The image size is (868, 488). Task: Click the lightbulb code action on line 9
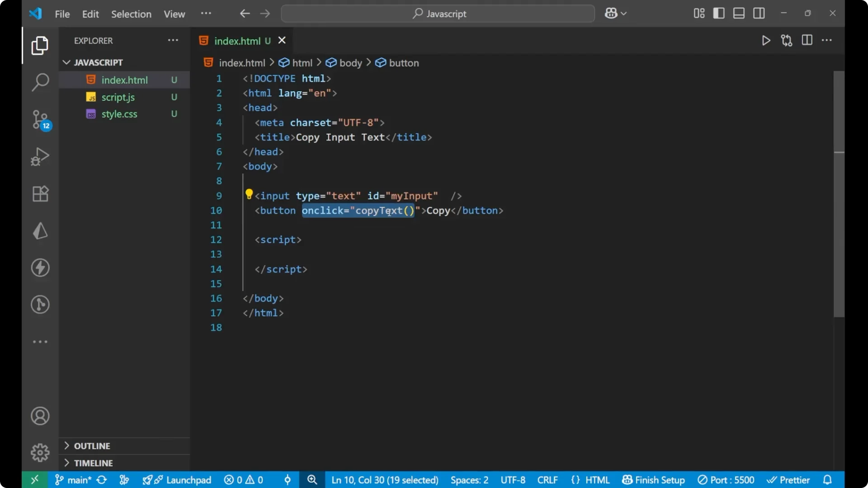pos(249,194)
